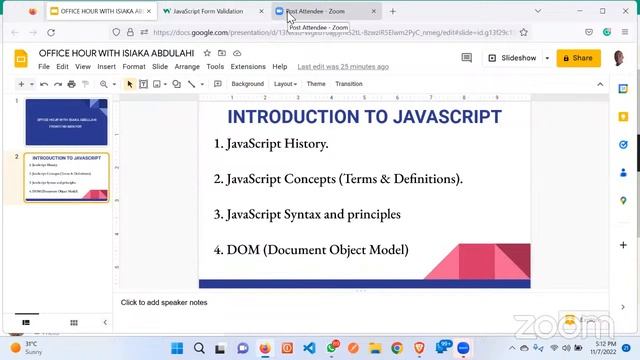The image size is (640, 360).
Task: Click the Google Slides home logo
Action: click(x=21, y=58)
